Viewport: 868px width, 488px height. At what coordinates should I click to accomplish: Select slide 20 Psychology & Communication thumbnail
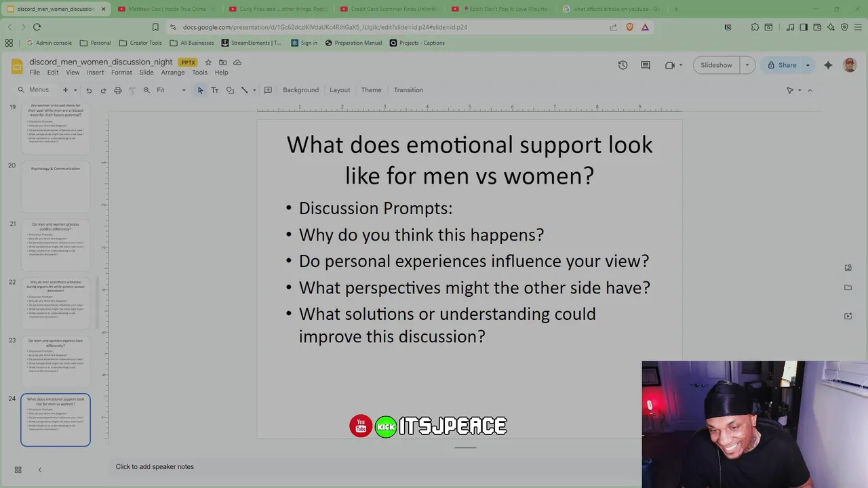(x=56, y=186)
